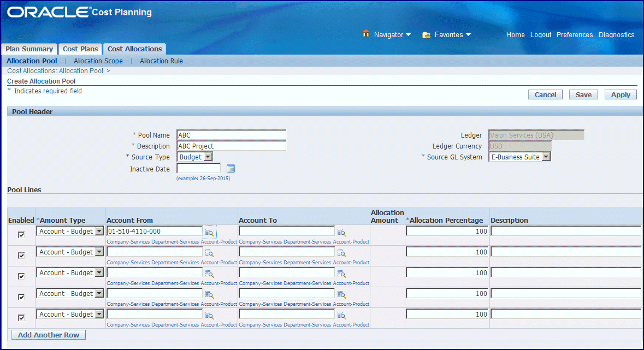The image size is (644, 350).
Task: Open Account To search in row one
Action: pyautogui.click(x=341, y=233)
